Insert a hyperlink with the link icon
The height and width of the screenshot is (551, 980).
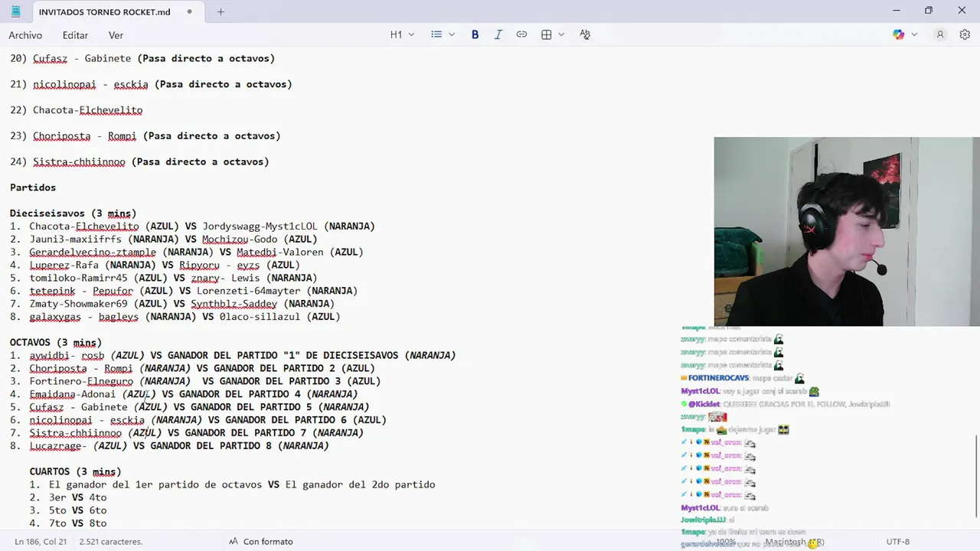click(x=521, y=34)
